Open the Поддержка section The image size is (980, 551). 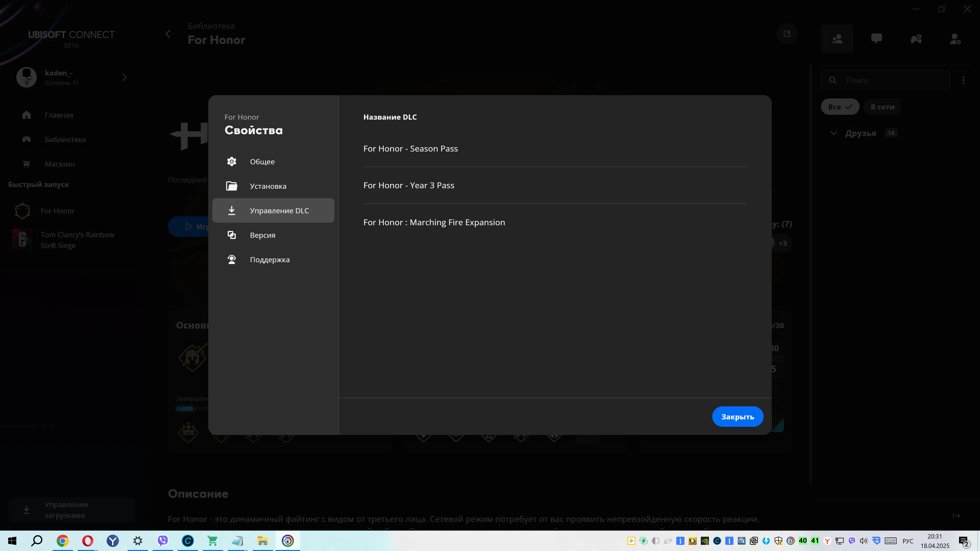(x=273, y=259)
